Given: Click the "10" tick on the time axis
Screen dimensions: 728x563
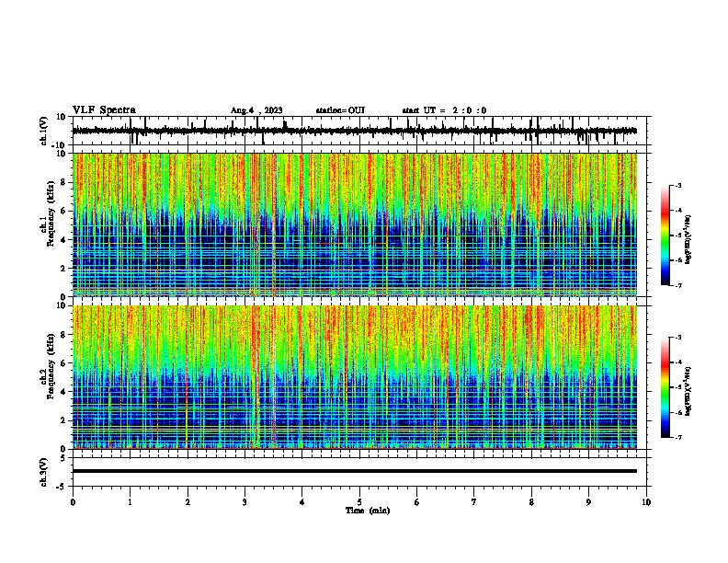Looking at the screenshot, I should click(x=646, y=502).
